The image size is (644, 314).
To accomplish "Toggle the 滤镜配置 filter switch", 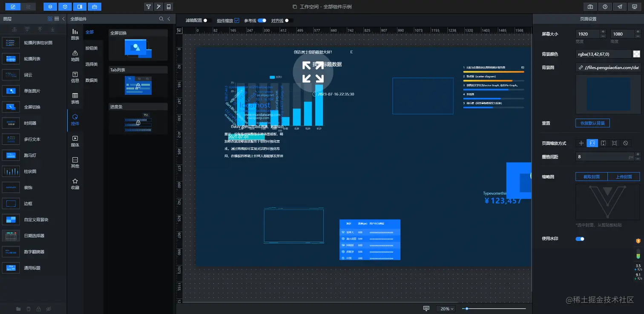I will tap(207, 20).
